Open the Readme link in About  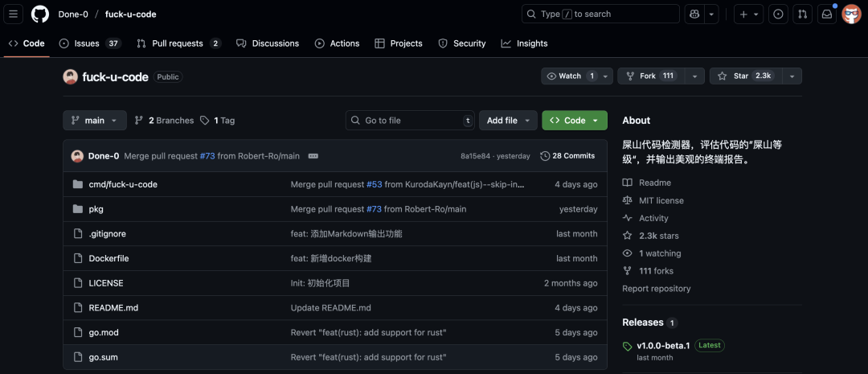[646, 183]
